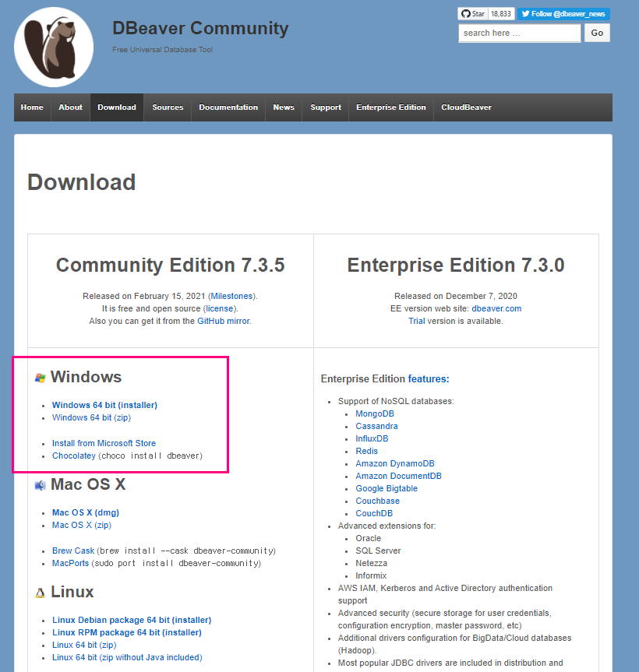This screenshot has width=639, height=672.
Task: Click the Informix list item
Action: pos(371,575)
